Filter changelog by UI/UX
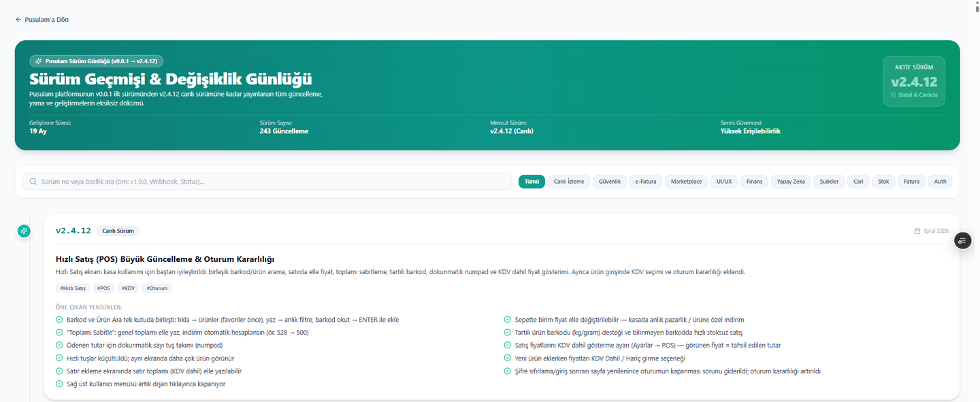 point(724,182)
